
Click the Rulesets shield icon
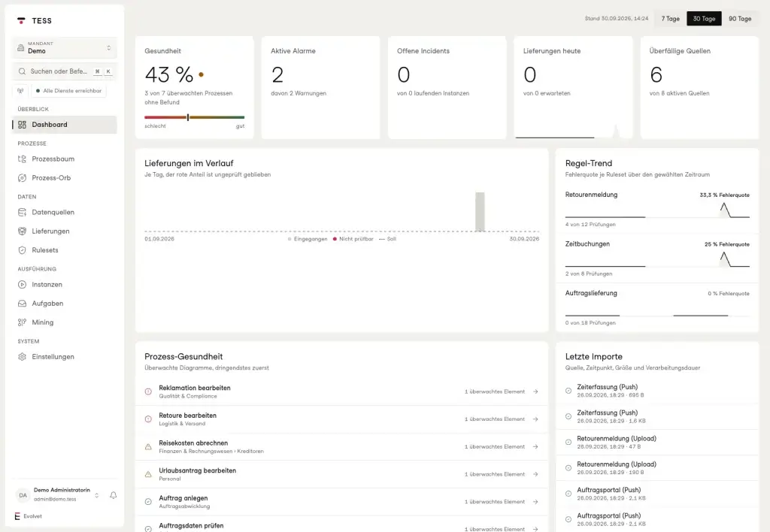tap(22, 250)
